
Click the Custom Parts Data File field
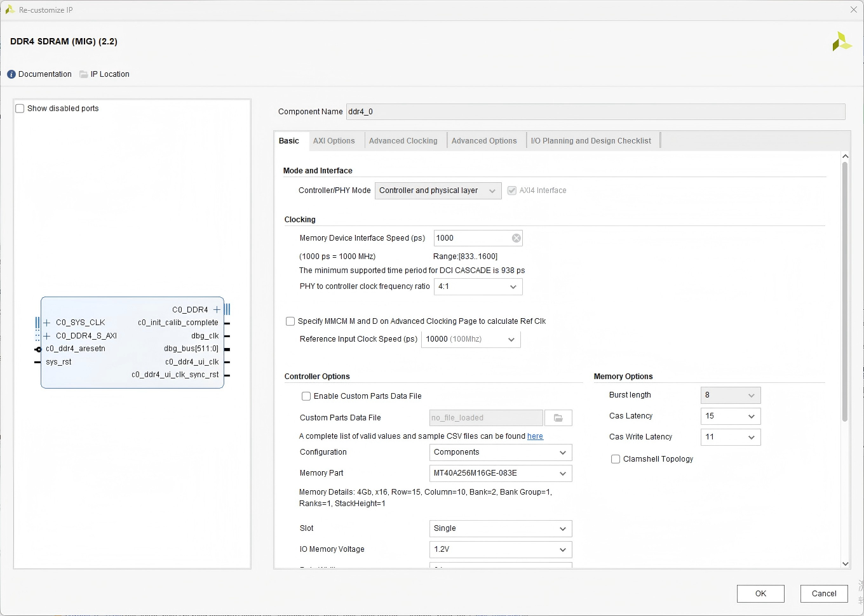click(x=486, y=418)
